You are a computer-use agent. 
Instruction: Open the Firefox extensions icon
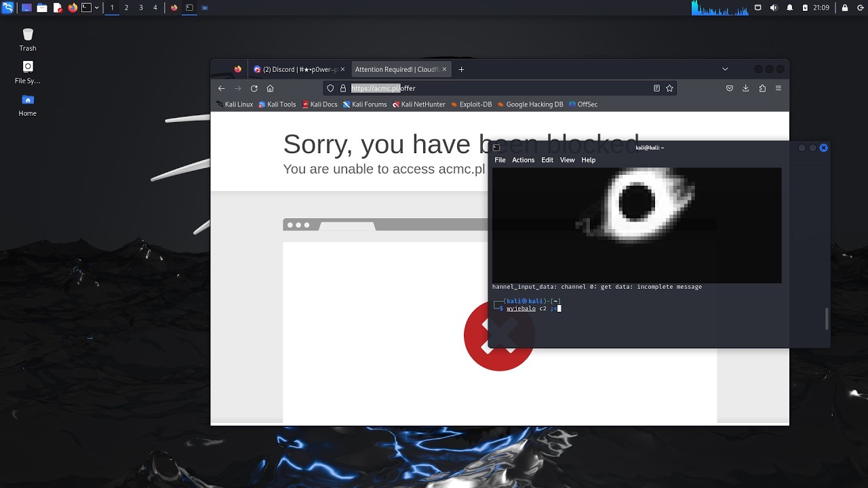point(762,88)
